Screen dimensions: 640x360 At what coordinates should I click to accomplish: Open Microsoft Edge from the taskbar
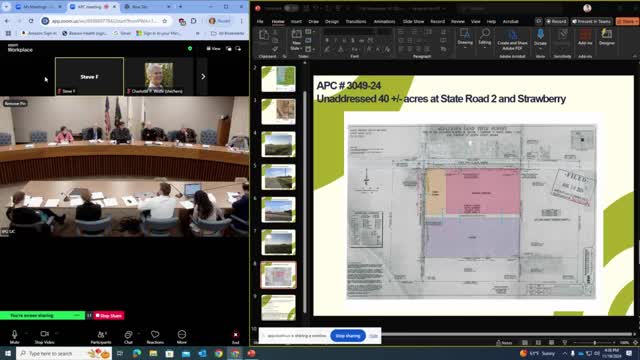(137, 353)
